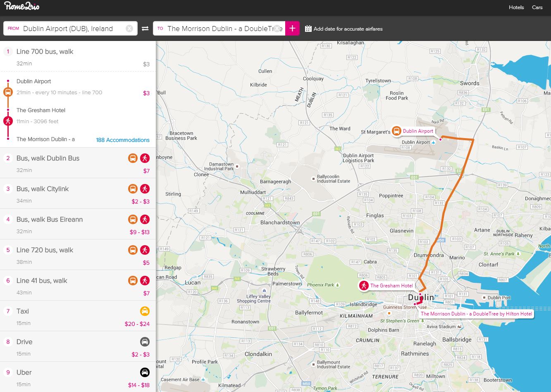Click The Gresham Hotel walk marker on map
This screenshot has height=392, width=551.
(x=364, y=285)
